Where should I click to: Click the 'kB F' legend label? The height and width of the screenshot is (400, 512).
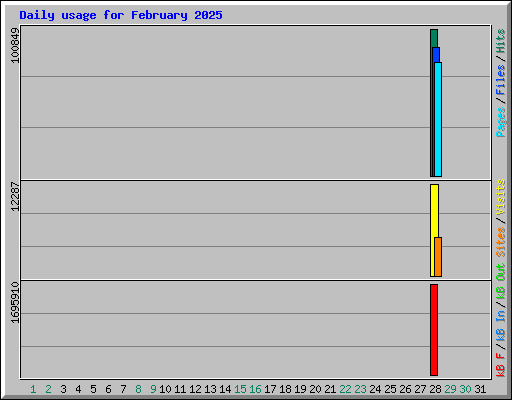coord(500,365)
